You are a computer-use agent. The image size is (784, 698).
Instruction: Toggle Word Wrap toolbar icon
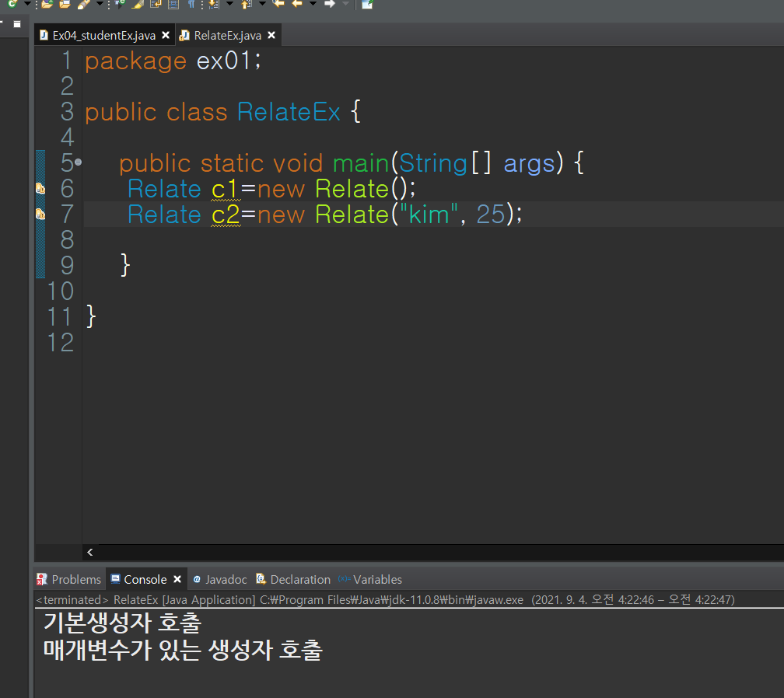click(x=156, y=3)
